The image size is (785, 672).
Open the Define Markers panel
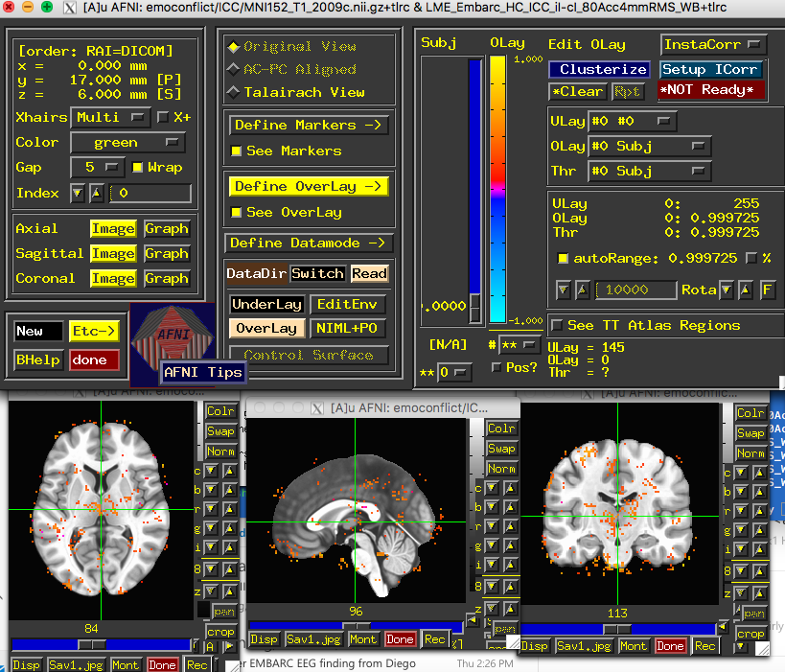click(309, 126)
